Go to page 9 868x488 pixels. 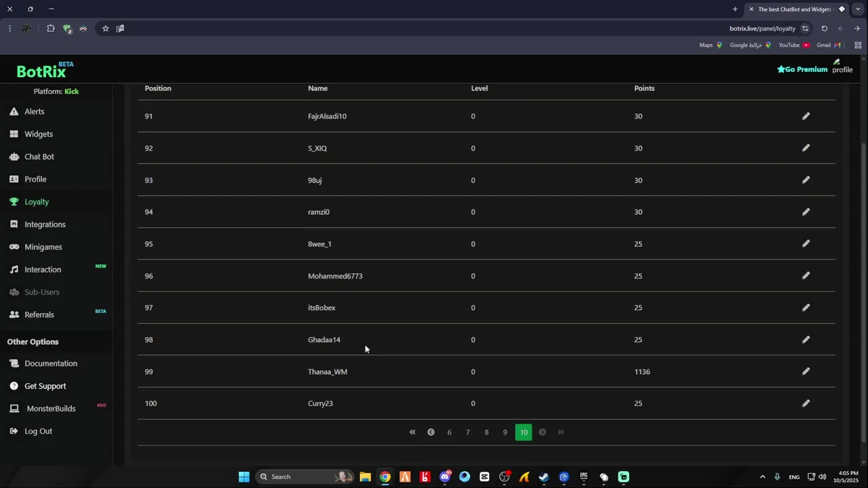(505, 432)
